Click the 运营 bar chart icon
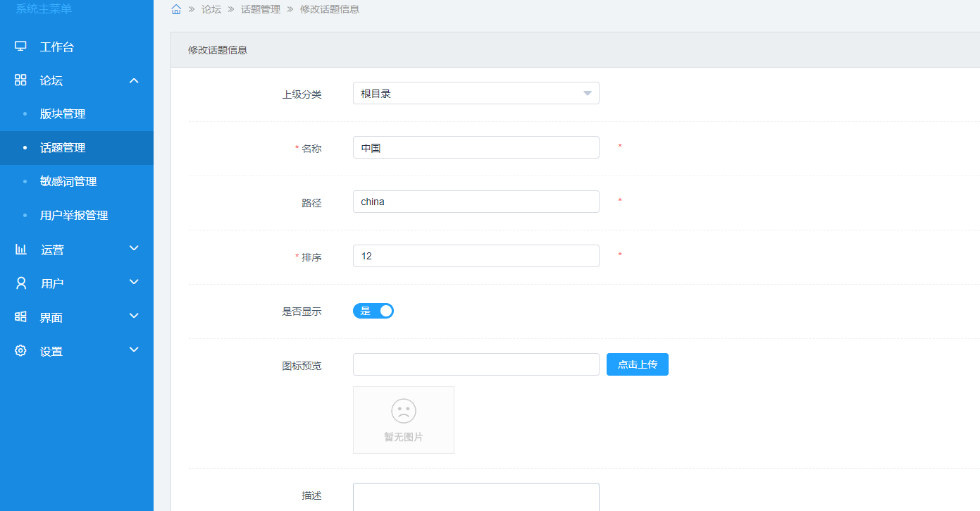This screenshot has height=511, width=980. pos(20,249)
